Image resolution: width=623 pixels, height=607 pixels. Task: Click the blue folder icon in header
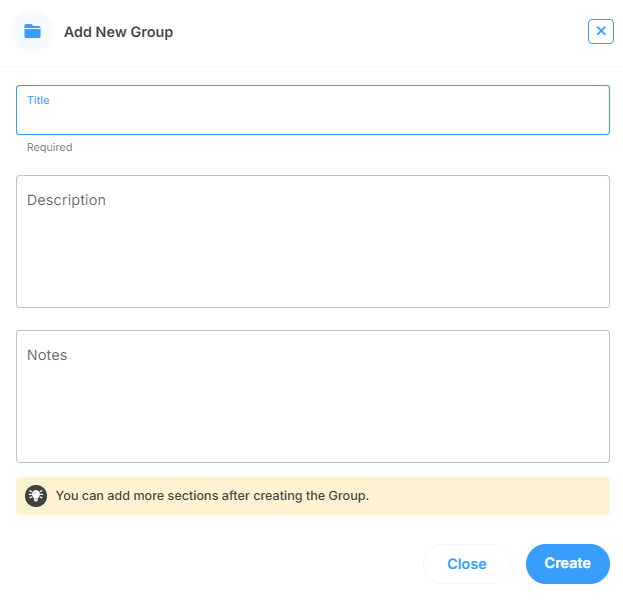pos(32,32)
